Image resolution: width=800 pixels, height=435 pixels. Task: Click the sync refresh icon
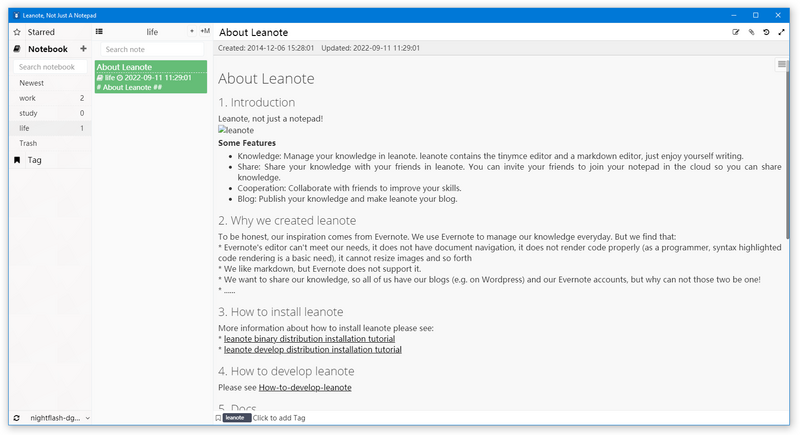16,418
